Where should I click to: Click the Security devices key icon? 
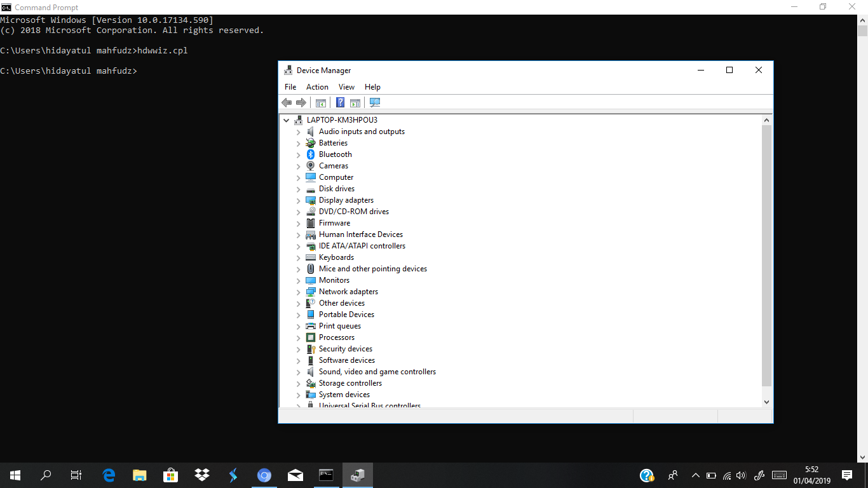pos(311,349)
